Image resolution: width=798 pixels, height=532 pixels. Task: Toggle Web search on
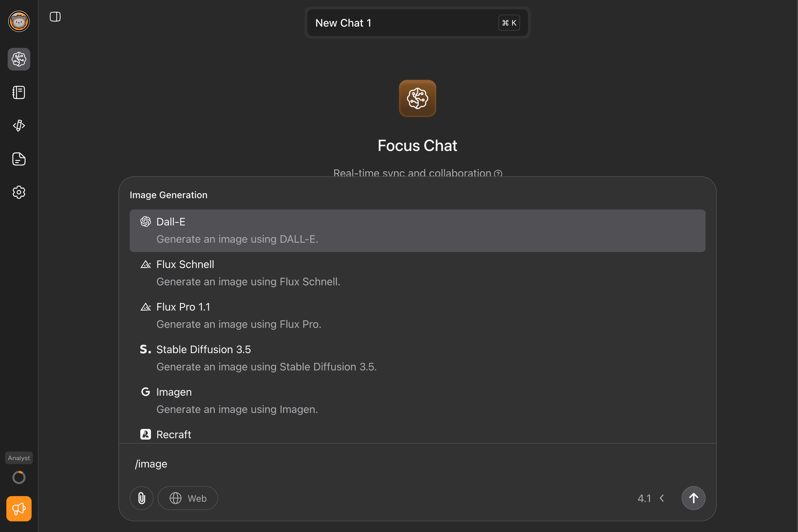[x=188, y=498]
